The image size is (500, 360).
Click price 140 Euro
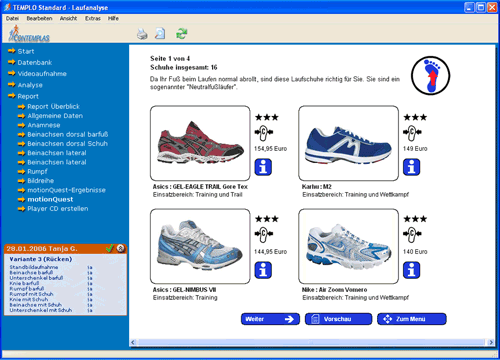pos(415,252)
